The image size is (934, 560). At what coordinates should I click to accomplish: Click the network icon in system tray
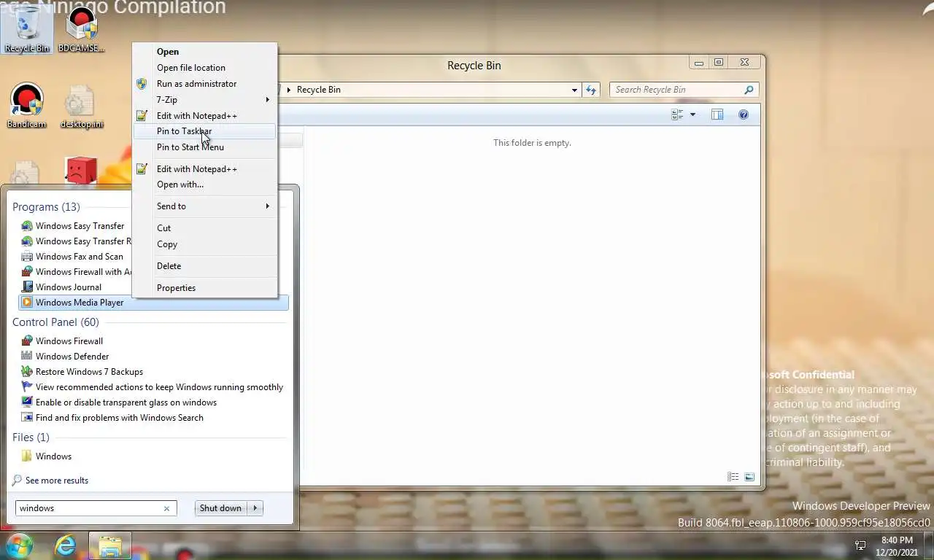coord(861,545)
